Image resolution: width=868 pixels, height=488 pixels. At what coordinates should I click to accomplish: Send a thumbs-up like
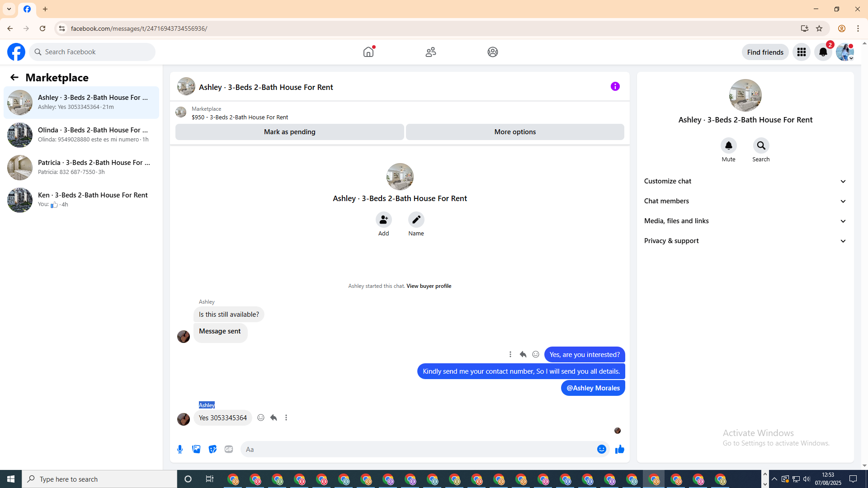pyautogui.click(x=619, y=449)
